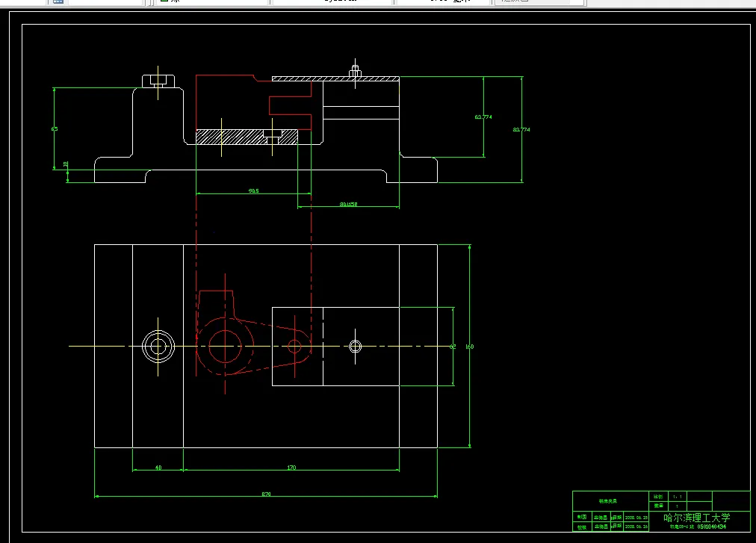Select the large red circle of the workpiece
Screen dimensions: 756x543
click(x=225, y=347)
